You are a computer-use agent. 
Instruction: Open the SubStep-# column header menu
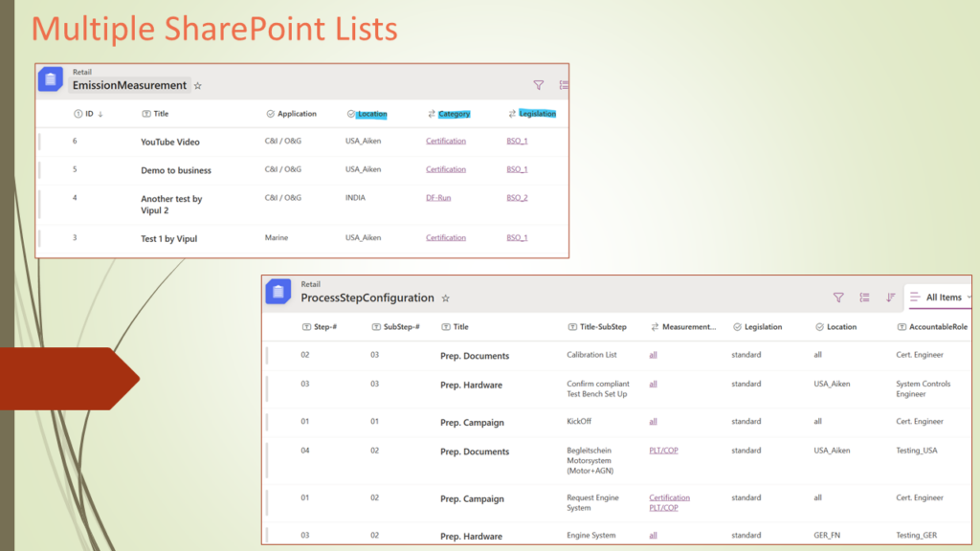(395, 327)
